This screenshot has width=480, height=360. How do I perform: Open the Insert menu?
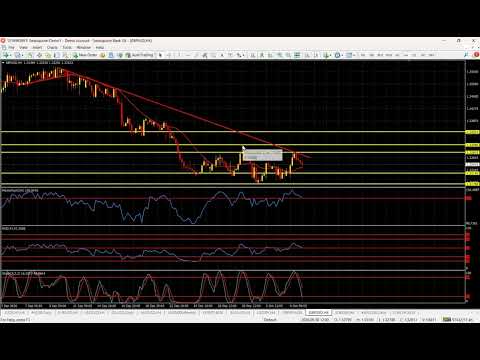37,48
